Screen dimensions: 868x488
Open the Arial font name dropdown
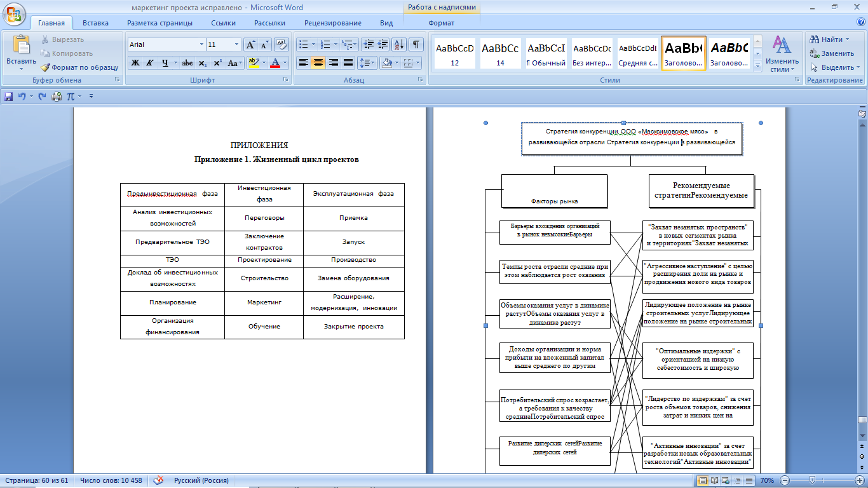click(x=201, y=44)
